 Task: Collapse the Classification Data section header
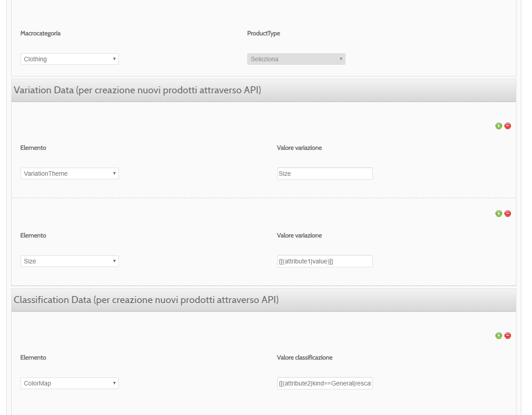coord(264,300)
